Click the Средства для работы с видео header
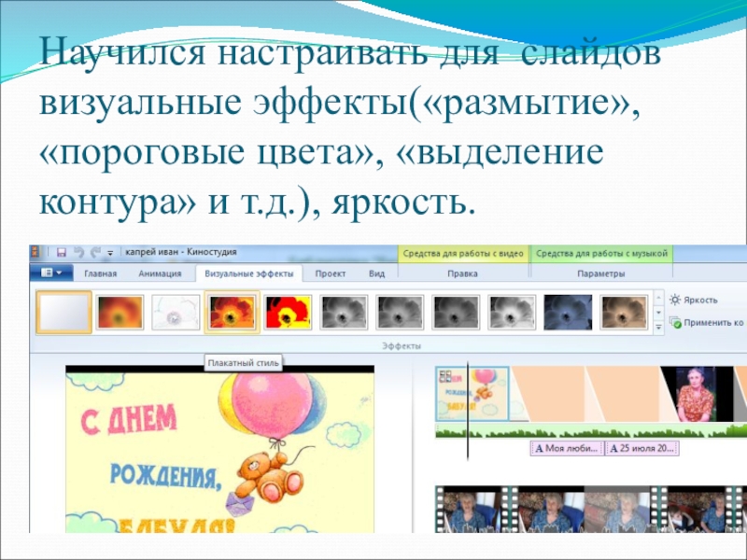 click(x=463, y=253)
